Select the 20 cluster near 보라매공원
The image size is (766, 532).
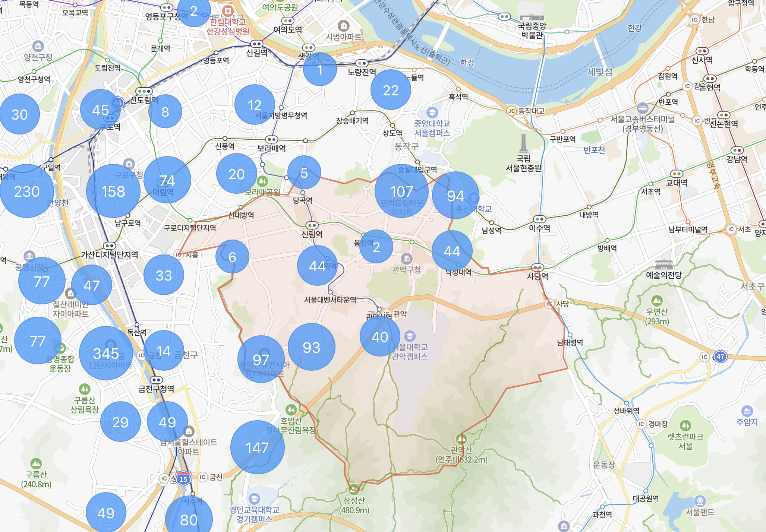pyautogui.click(x=236, y=174)
